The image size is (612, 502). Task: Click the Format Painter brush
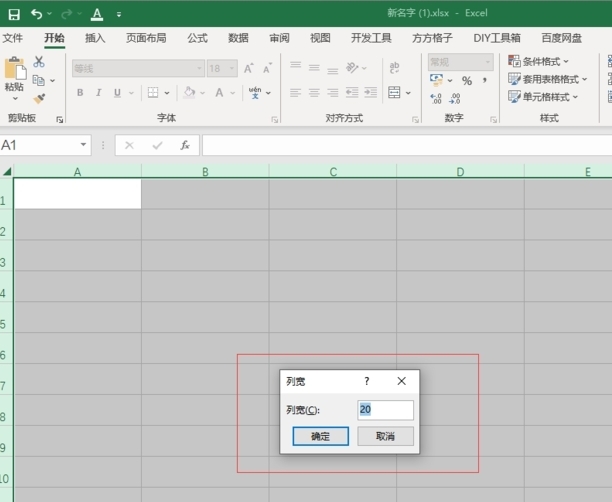pos(39,99)
